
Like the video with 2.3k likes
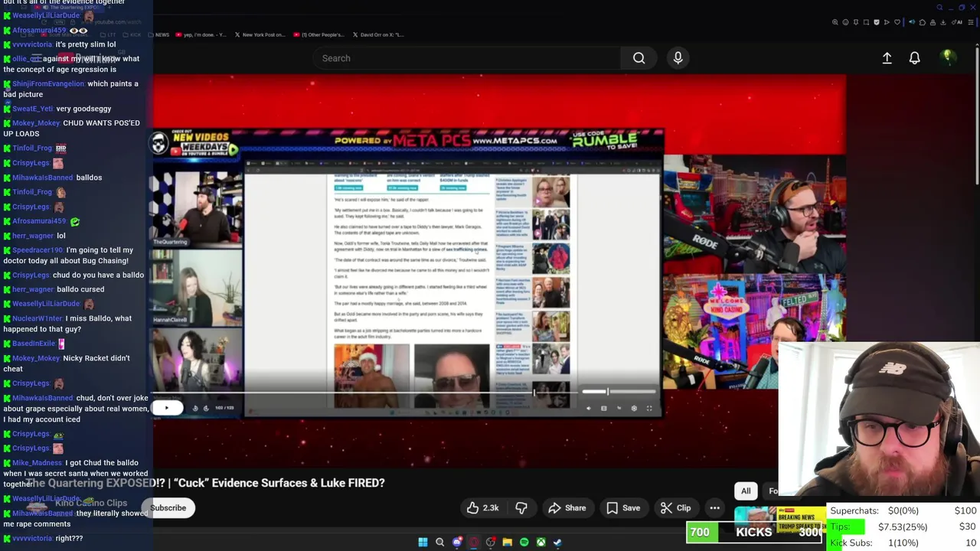click(482, 508)
